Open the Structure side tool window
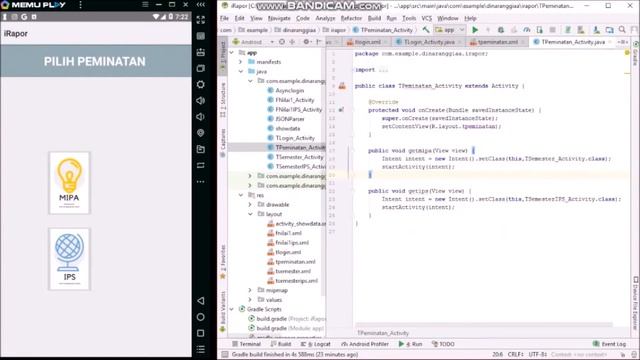Viewport: 640px width, 360px height. pos(223,99)
